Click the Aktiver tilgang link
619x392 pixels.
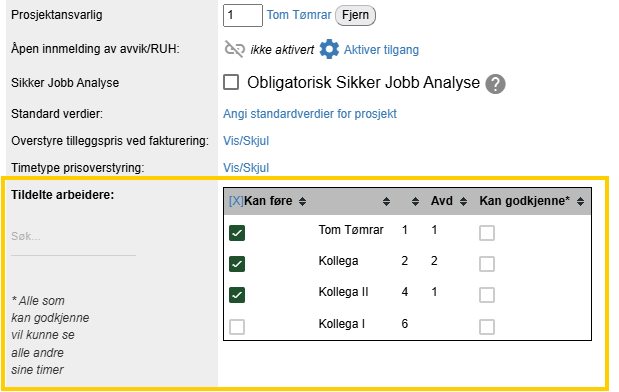pos(381,50)
